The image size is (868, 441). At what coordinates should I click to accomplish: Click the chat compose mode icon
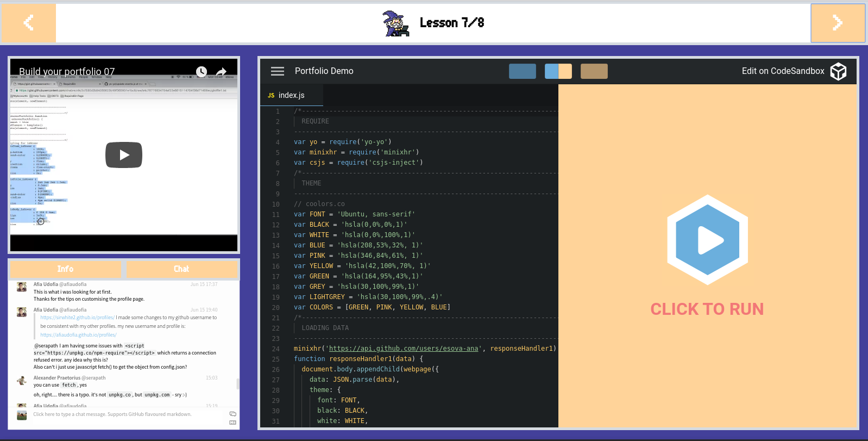point(233,414)
